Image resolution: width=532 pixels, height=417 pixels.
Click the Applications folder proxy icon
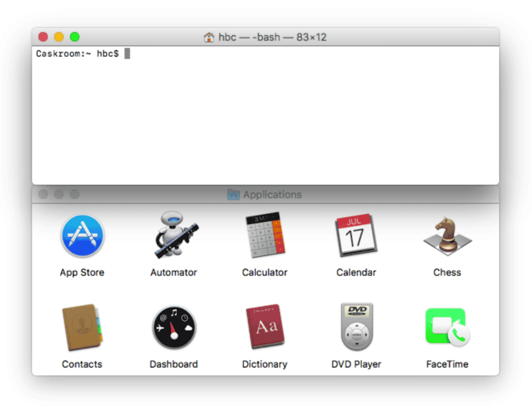pyautogui.click(x=233, y=194)
